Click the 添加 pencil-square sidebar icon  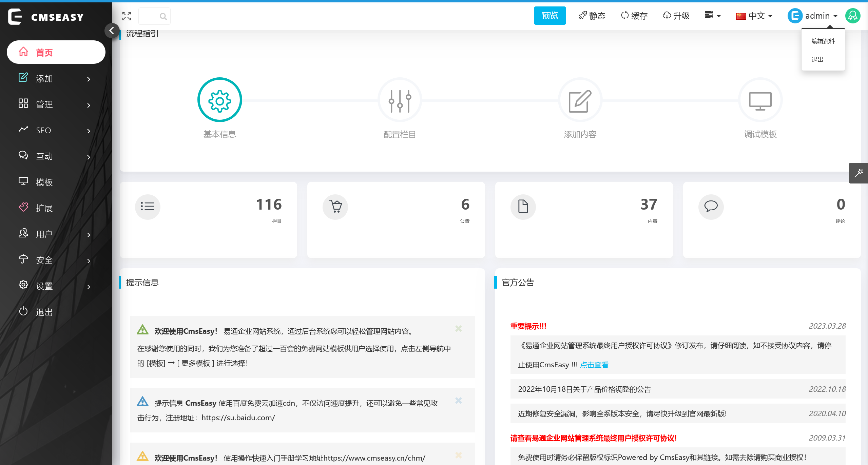click(23, 78)
